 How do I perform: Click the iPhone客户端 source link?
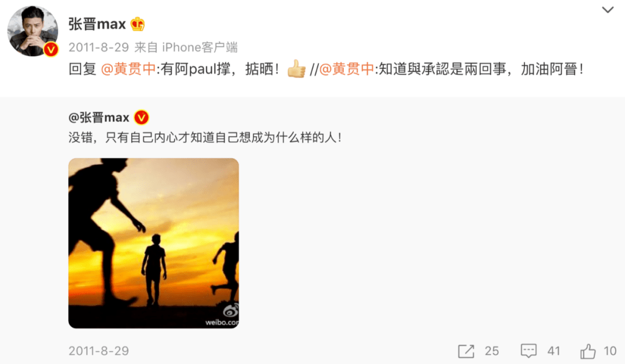[200, 47]
